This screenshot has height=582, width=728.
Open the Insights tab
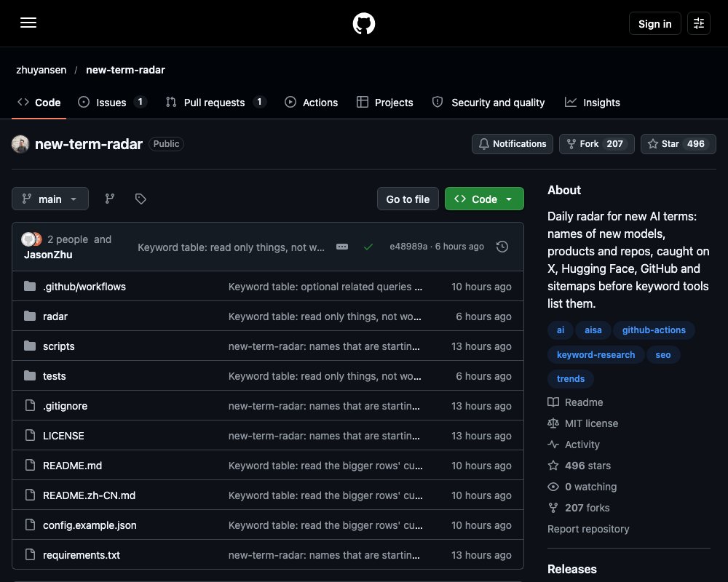tap(593, 102)
